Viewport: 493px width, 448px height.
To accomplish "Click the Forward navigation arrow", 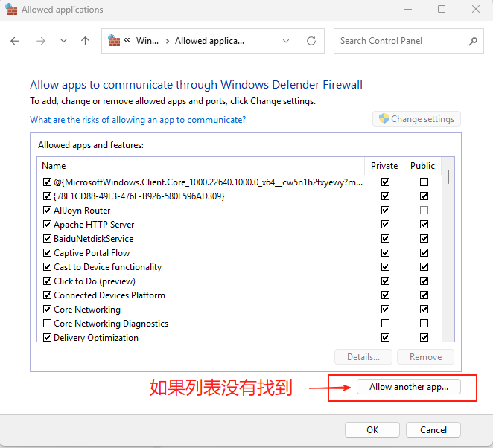I will 41,41.
